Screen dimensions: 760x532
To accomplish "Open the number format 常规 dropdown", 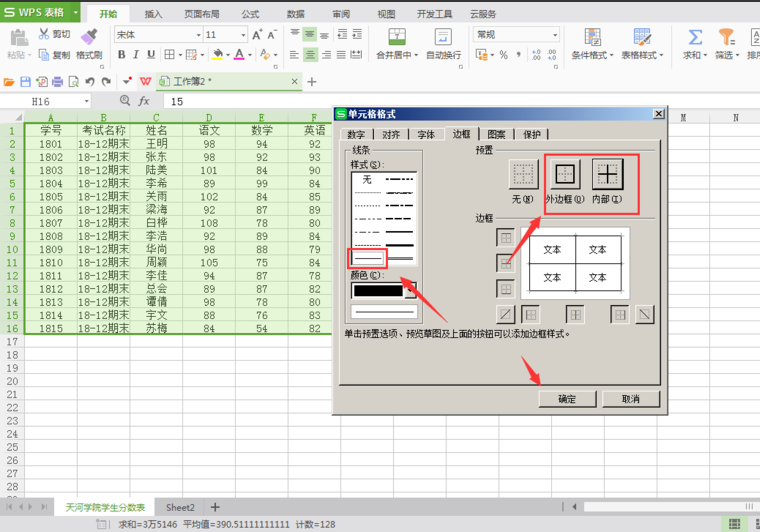I will click(x=555, y=34).
